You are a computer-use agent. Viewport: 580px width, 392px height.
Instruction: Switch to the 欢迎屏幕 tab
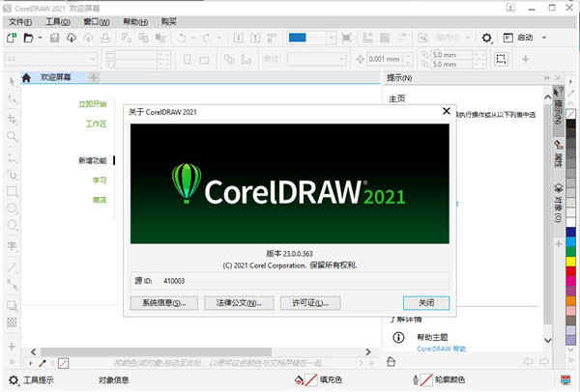point(55,77)
